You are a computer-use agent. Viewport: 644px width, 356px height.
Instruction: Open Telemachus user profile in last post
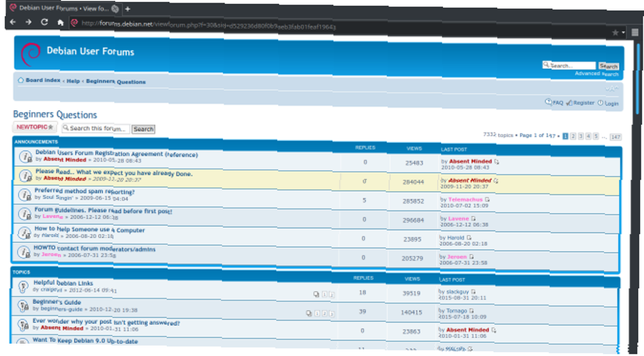coord(466,199)
